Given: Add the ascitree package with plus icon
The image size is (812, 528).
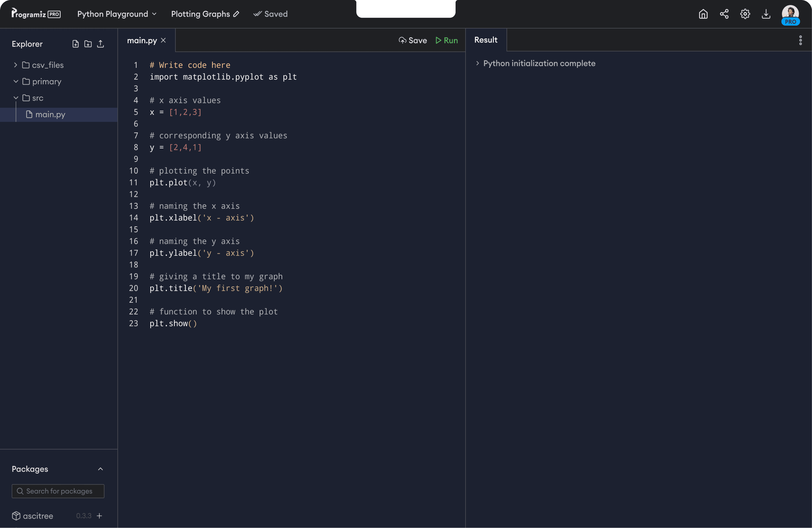Looking at the screenshot, I should (99, 516).
